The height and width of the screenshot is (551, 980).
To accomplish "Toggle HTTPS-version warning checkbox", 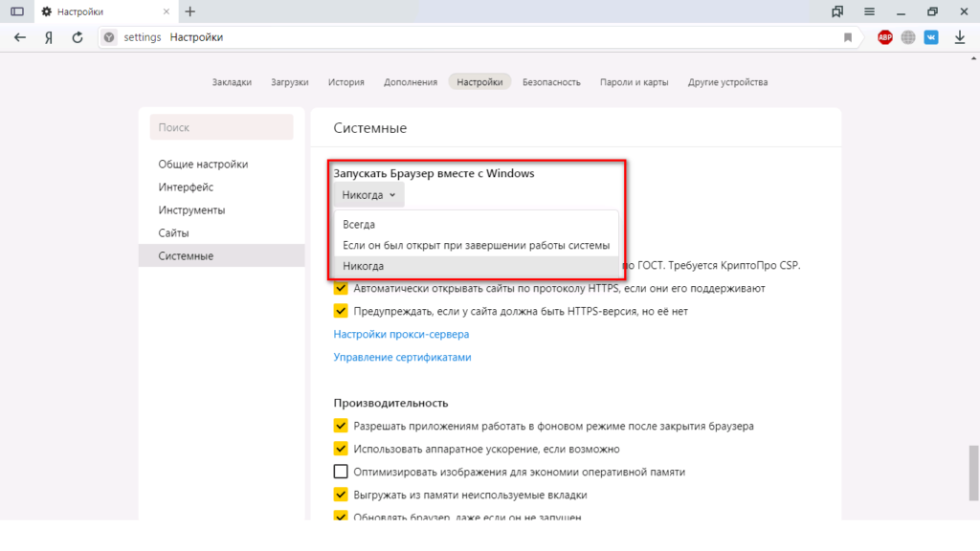I will 341,311.
